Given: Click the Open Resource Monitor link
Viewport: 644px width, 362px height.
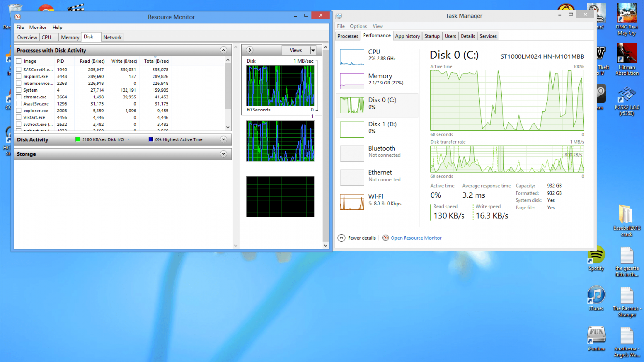Looking at the screenshot, I should (416, 238).
